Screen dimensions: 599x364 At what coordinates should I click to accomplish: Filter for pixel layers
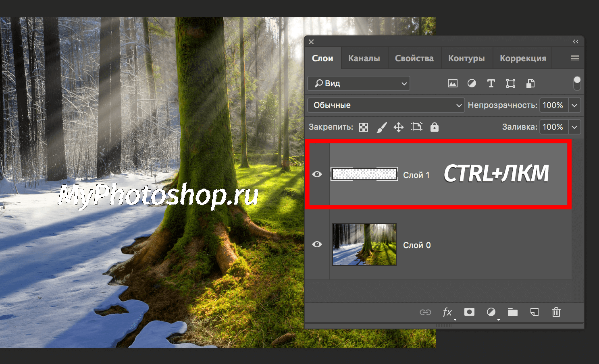pyautogui.click(x=453, y=83)
